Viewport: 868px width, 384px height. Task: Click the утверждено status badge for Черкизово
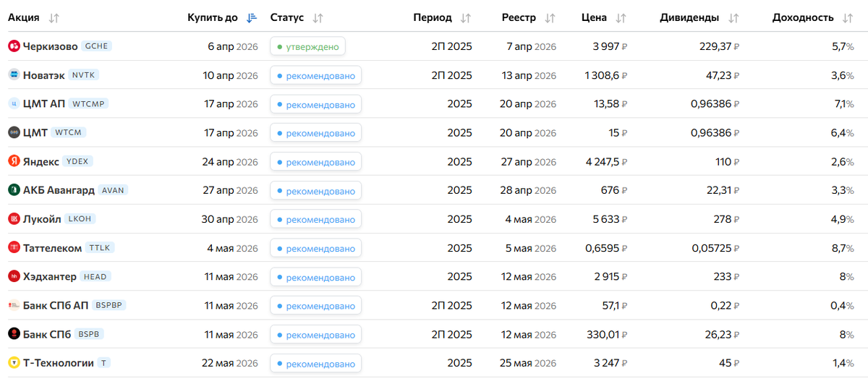(307, 47)
